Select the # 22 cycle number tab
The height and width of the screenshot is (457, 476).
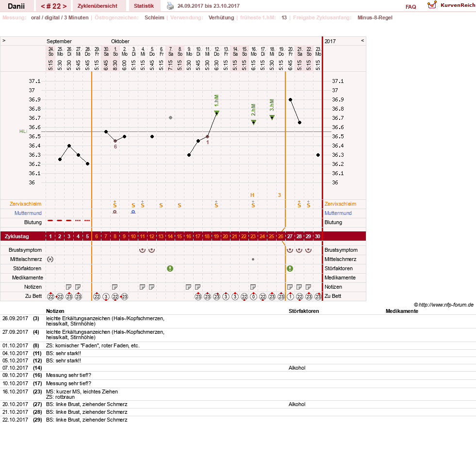coord(53,6)
